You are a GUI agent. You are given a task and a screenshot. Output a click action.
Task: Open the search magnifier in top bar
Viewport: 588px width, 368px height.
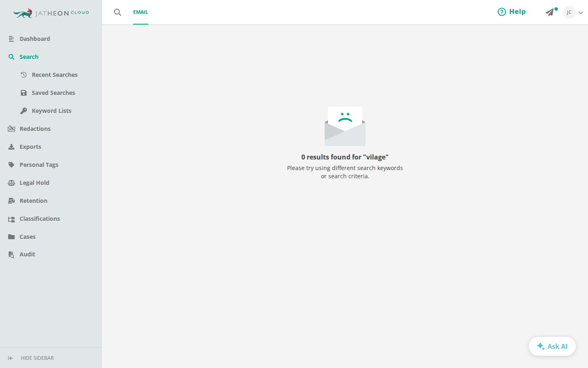click(x=118, y=12)
